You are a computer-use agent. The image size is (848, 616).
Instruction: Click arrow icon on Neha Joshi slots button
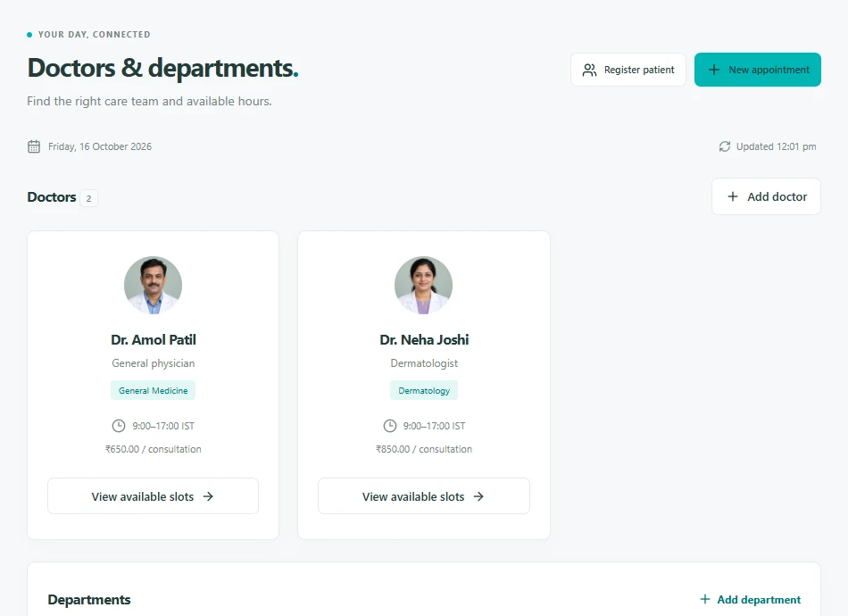pyautogui.click(x=478, y=496)
